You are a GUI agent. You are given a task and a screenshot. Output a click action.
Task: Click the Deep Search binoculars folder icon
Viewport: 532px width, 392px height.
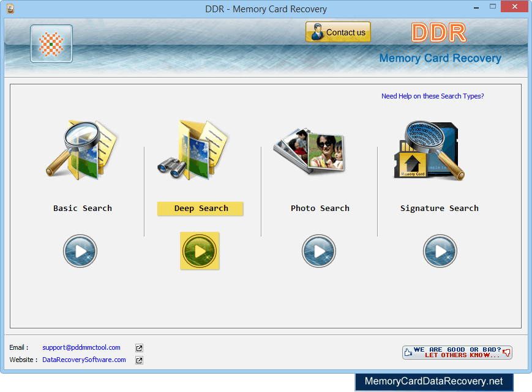[x=193, y=150]
